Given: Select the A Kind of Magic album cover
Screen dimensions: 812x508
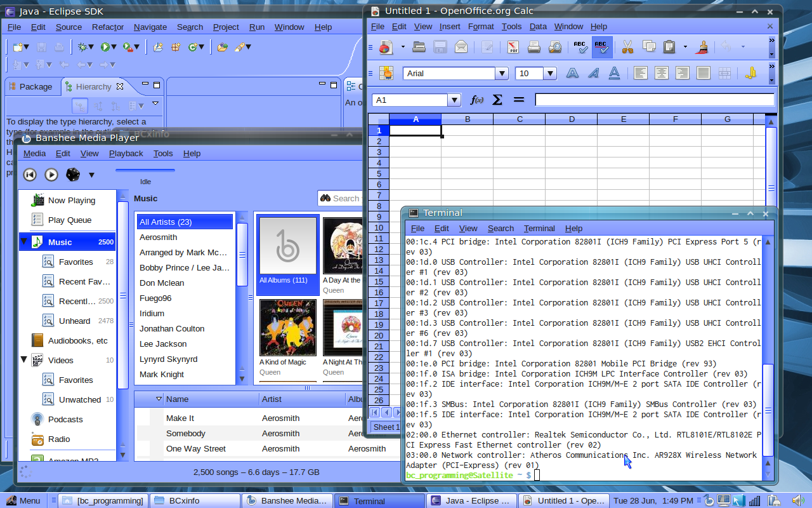Looking at the screenshot, I should pos(288,328).
